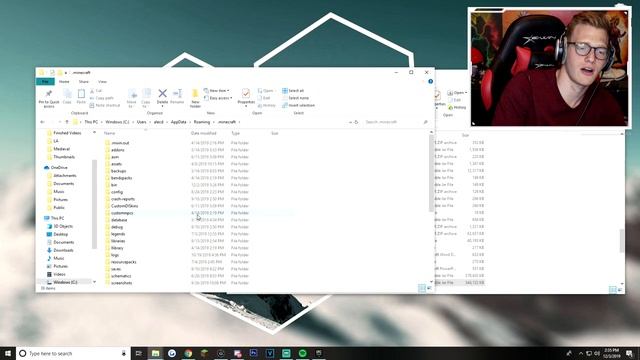Select the screenshots folder

pyautogui.click(x=121, y=283)
